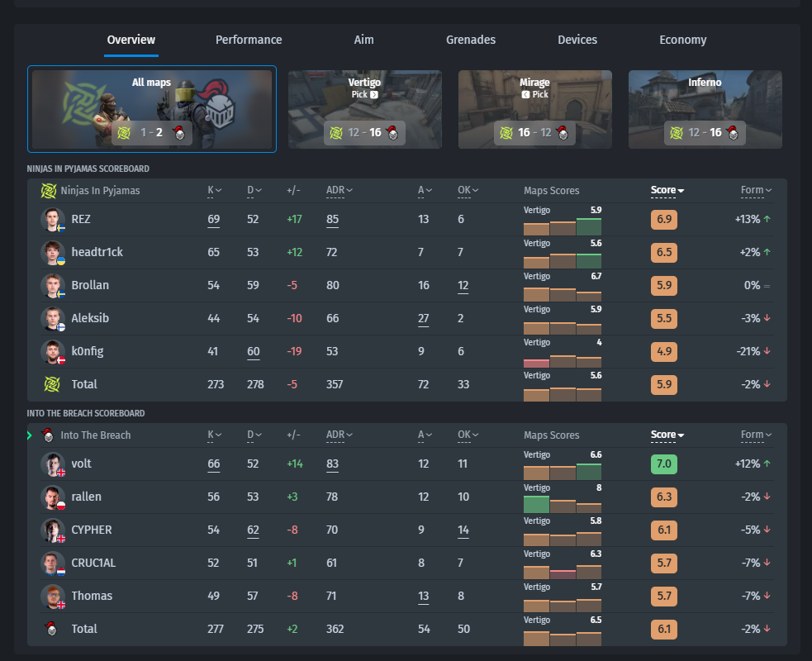Sort Ninjas In Pyjamas by OK column
Screen dimensions: 812x661
click(x=468, y=191)
